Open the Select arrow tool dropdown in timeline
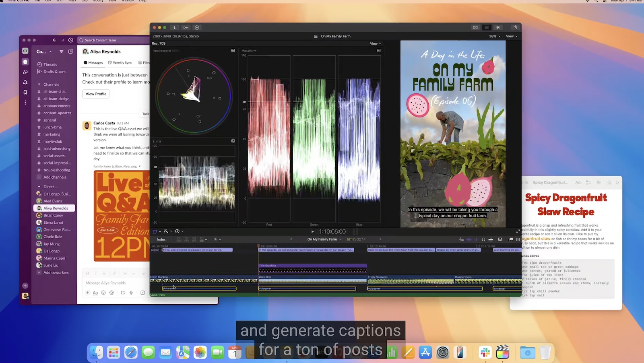The image size is (644, 363). point(217,239)
